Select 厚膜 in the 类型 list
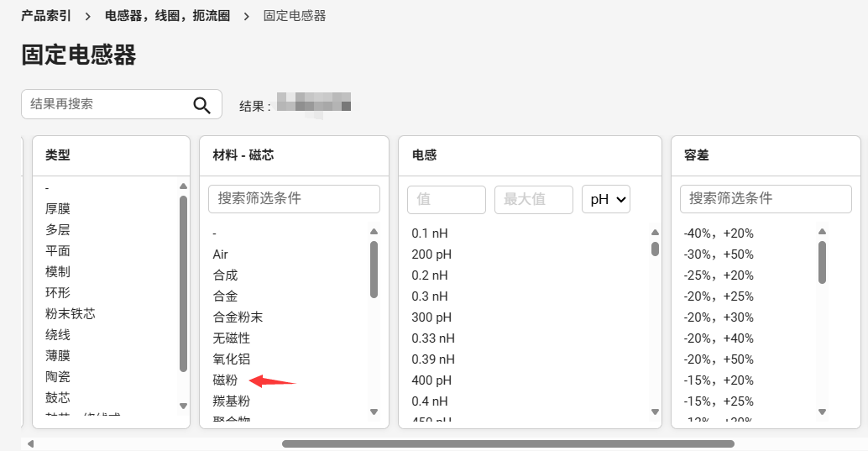Viewport: 868px width, 451px height. (58, 209)
